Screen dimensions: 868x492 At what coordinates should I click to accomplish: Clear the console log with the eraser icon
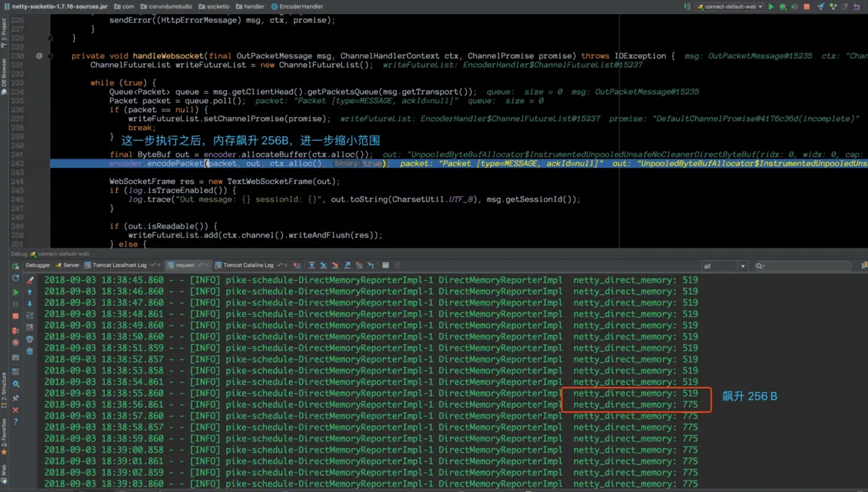pos(29,280)
